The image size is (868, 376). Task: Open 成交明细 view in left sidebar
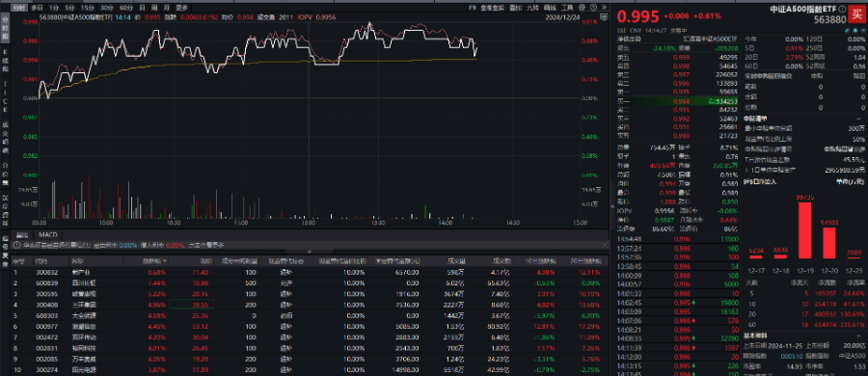pyautogui.click(x=6, y=139)
